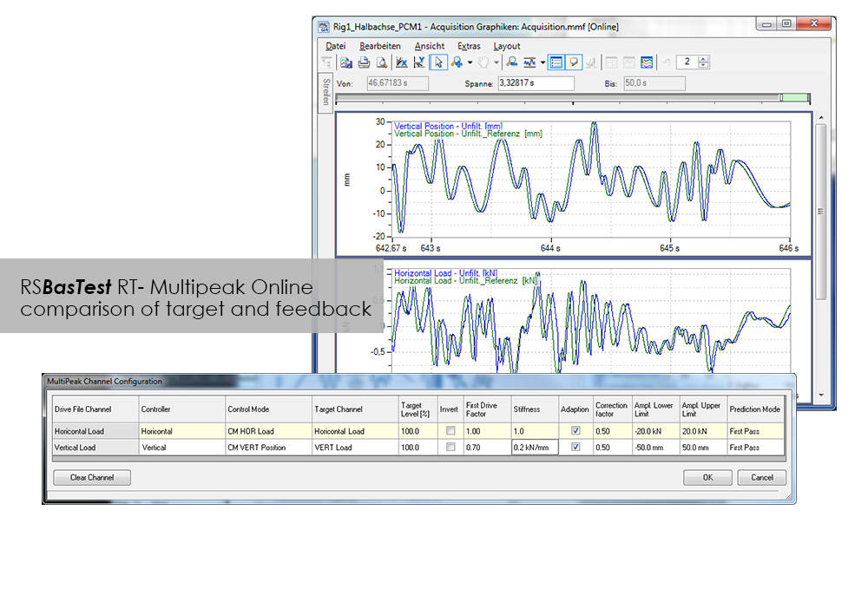This screenshot has width=868, height=615.
Task: Click OK in MultiPeak Channel Configuration
Action: 707,477
